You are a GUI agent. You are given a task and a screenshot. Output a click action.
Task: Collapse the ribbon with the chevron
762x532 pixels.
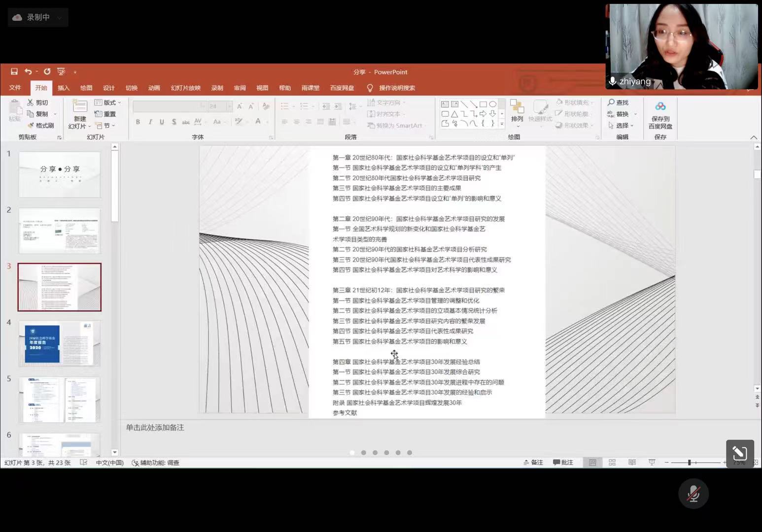(753, 137)
